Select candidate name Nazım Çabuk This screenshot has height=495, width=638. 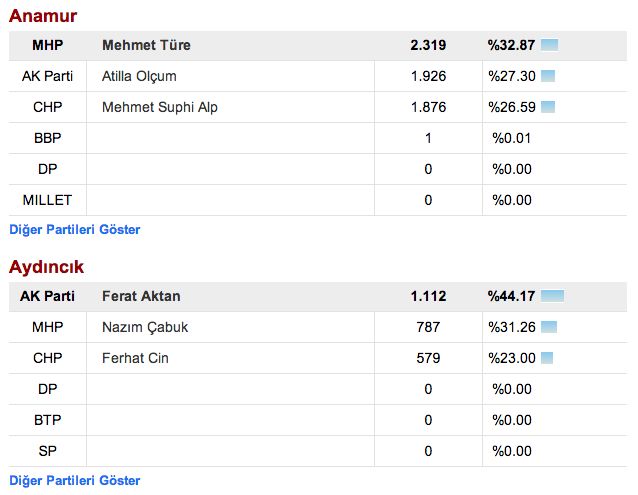[145, 327]
